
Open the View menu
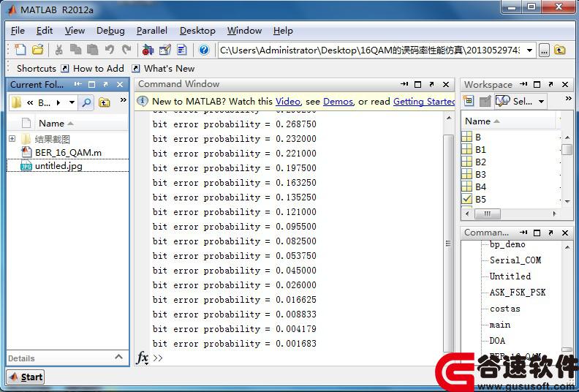point(75,31)
